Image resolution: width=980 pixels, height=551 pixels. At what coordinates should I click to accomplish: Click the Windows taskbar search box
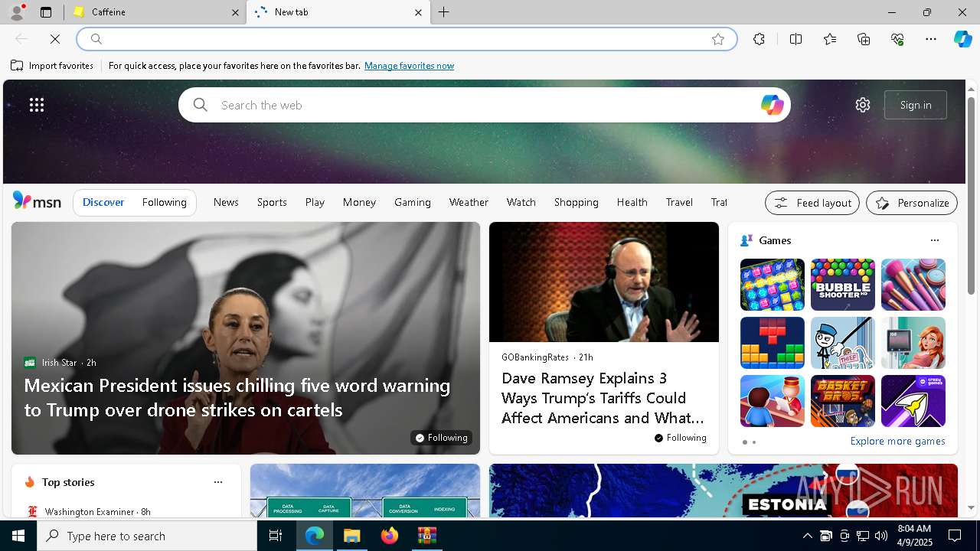point(147,536)
